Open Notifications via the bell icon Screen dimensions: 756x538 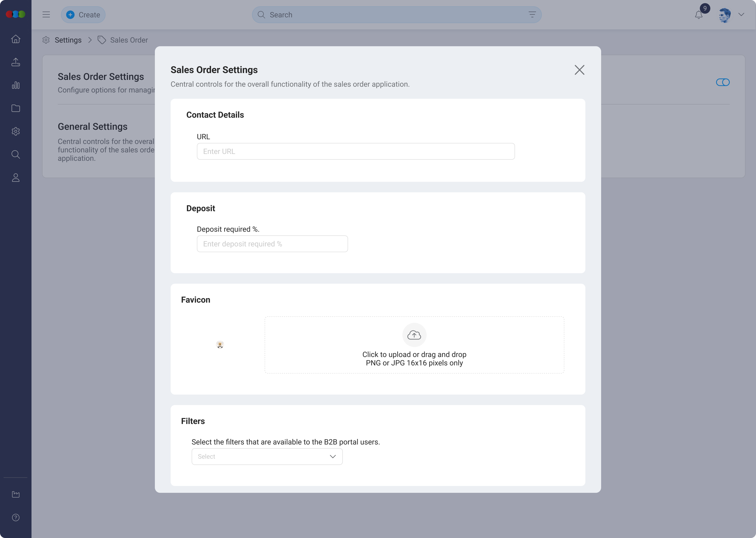click(699, 14)
